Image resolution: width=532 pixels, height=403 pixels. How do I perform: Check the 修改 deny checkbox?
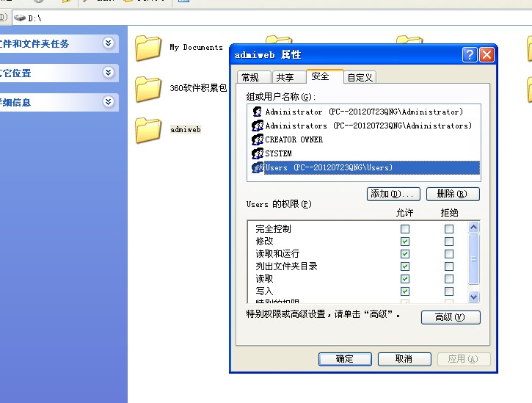449,242
